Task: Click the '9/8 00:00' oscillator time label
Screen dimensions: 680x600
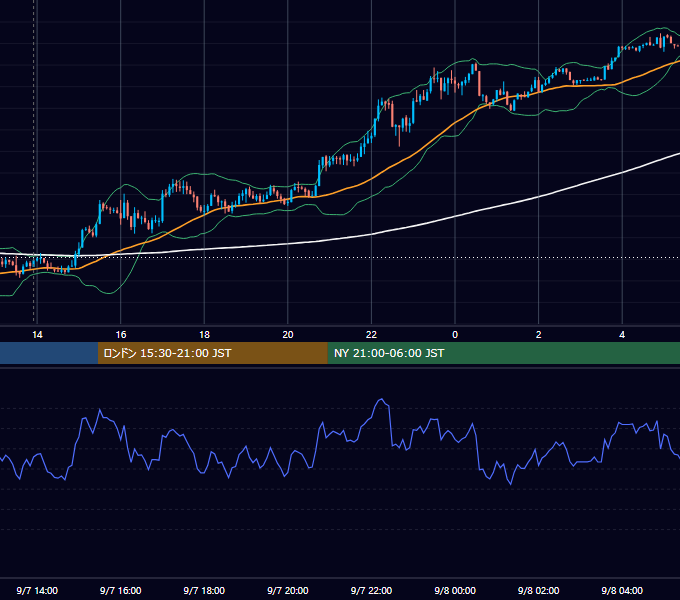Action: point(455,590)
